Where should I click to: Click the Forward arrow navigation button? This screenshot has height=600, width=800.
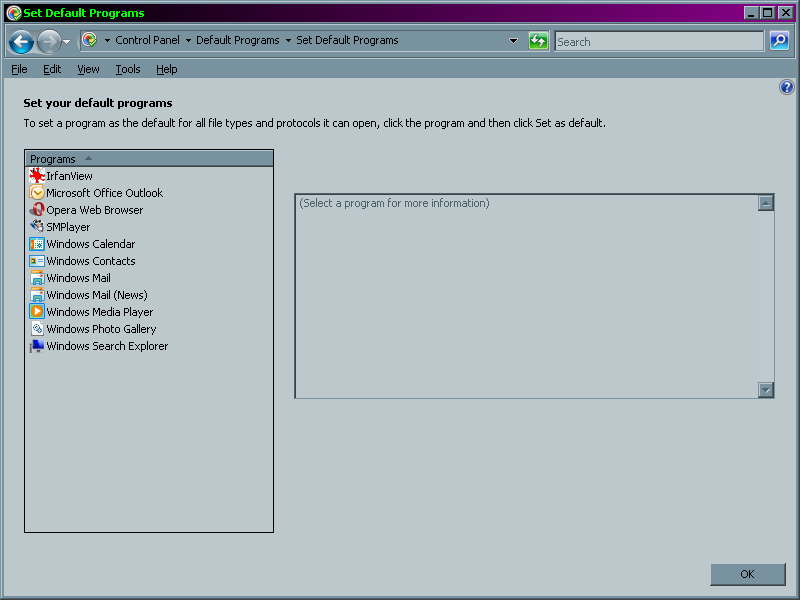(x=49, y=41)
